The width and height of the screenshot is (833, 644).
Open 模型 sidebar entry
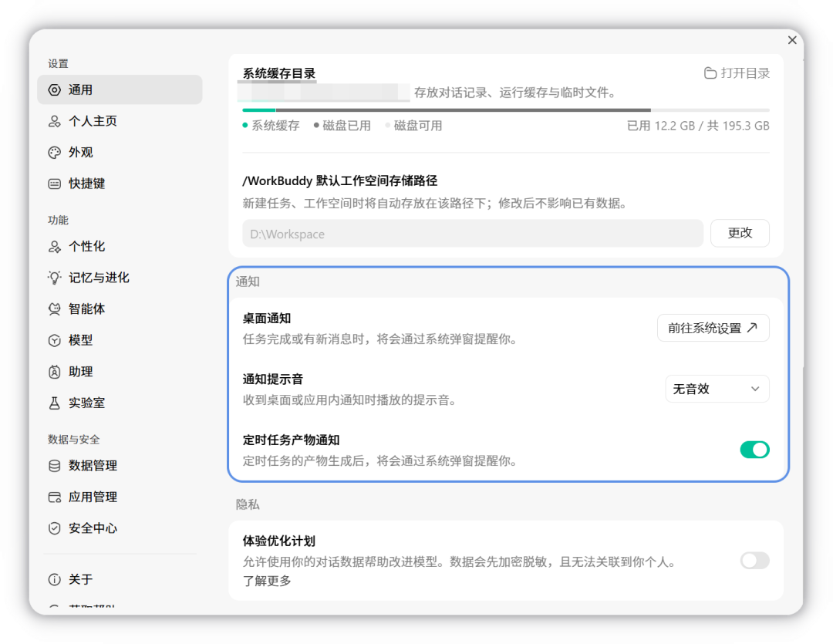(x=120, y=340)
